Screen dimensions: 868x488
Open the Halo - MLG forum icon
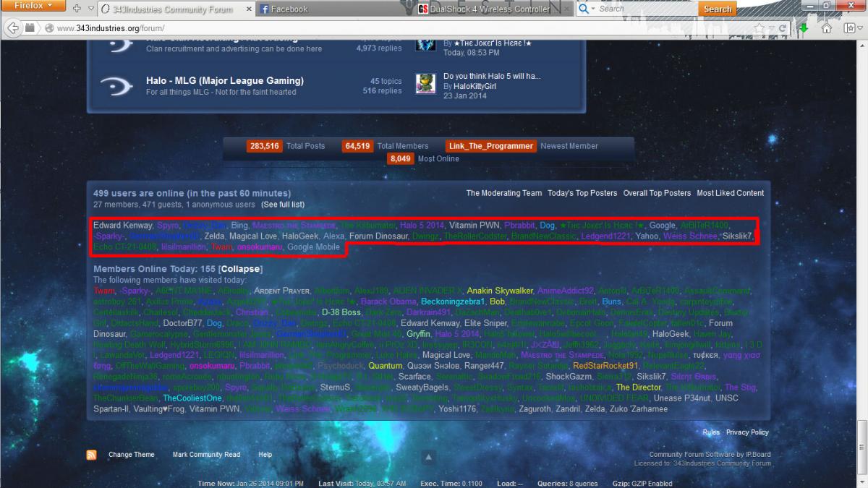pos(116,85)
